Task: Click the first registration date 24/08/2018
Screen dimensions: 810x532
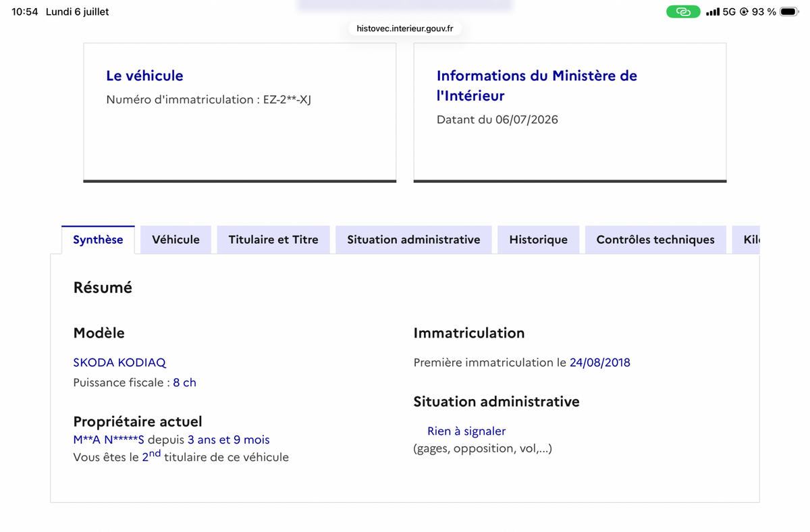Action: coord(600,363)
